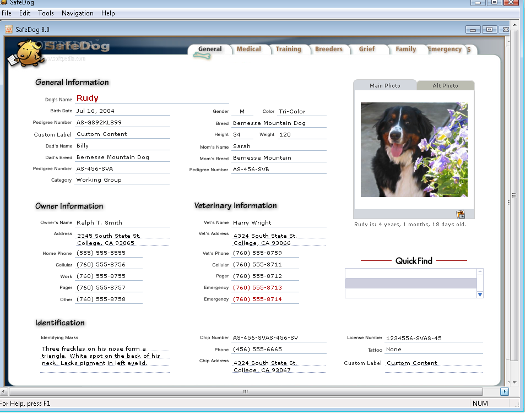Click the Tattoo field None
The width and height of the screenshot is (531, 420).
[x=434, y=350]
